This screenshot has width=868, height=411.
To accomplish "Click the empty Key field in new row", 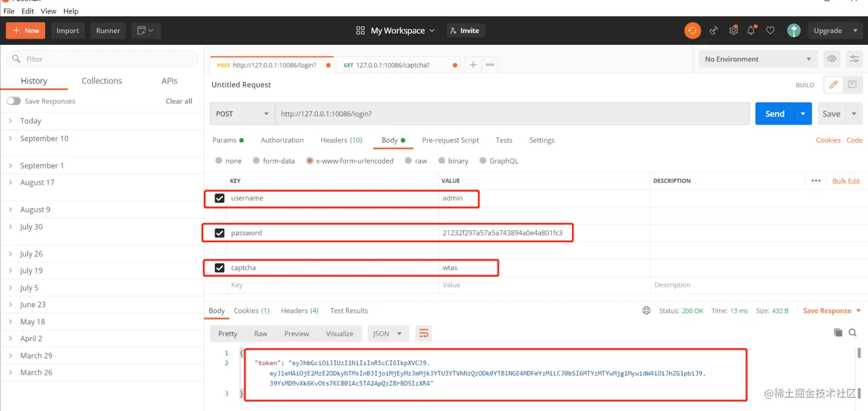I will click(x=333, y=285).
